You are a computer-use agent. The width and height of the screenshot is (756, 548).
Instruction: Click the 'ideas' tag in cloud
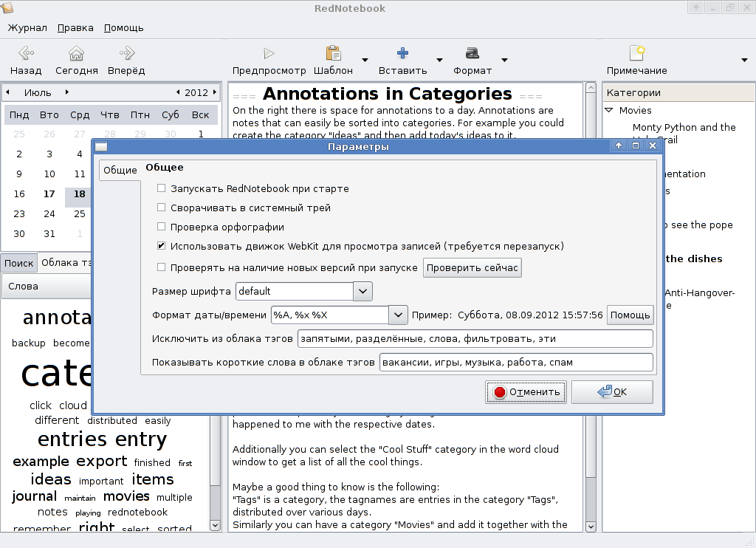coord(51,479)
